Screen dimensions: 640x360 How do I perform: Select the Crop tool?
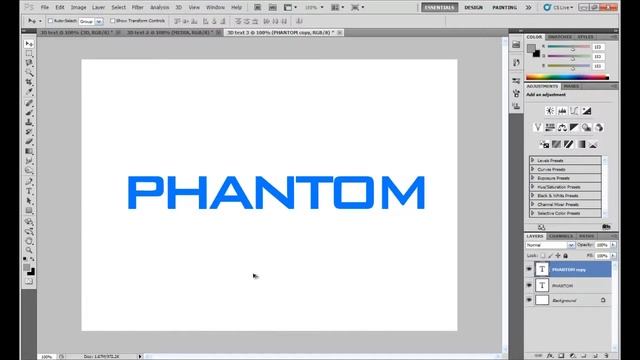[29, 82]
